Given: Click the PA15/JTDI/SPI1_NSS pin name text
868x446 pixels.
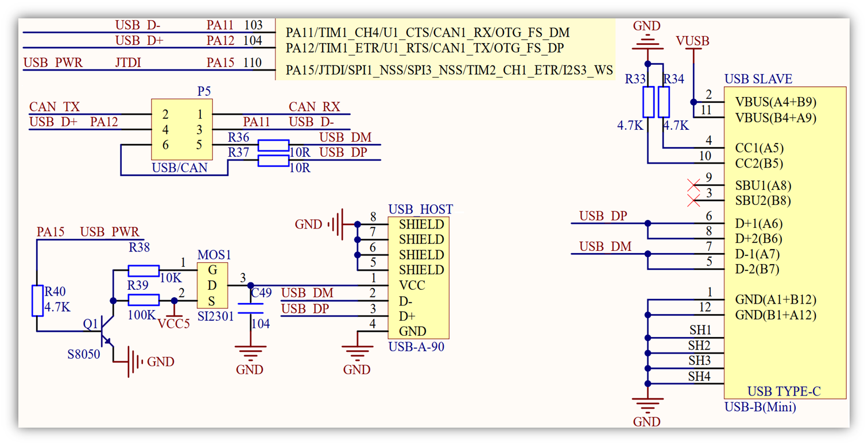Looking at the screenshot, I should [x=449, y=71].
